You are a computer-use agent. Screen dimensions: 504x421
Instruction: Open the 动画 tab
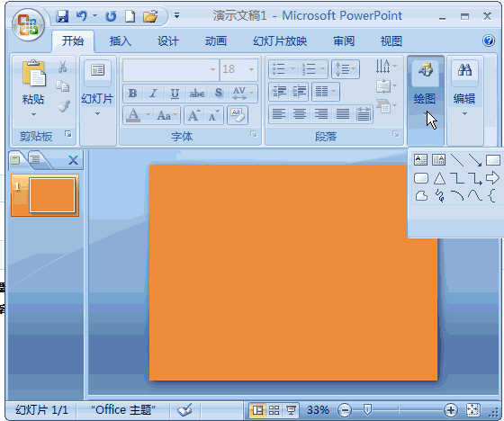(x=216, y=41)
